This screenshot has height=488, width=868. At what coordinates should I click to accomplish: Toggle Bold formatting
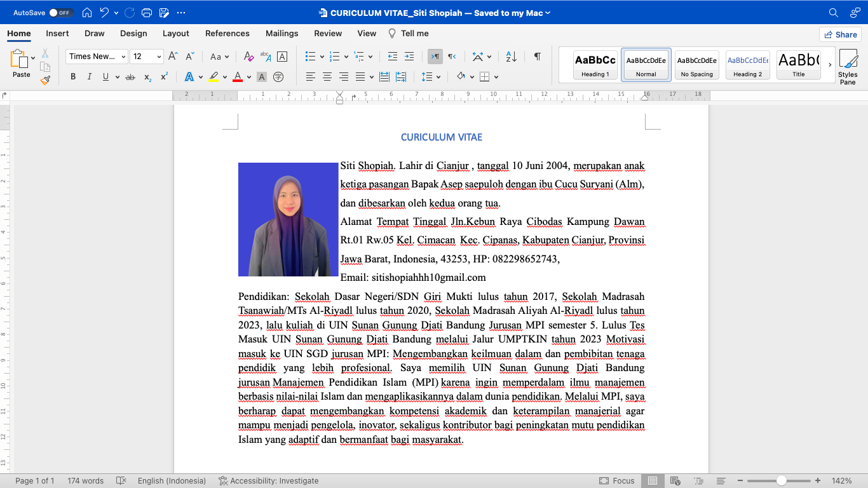(x=73, y=77)
